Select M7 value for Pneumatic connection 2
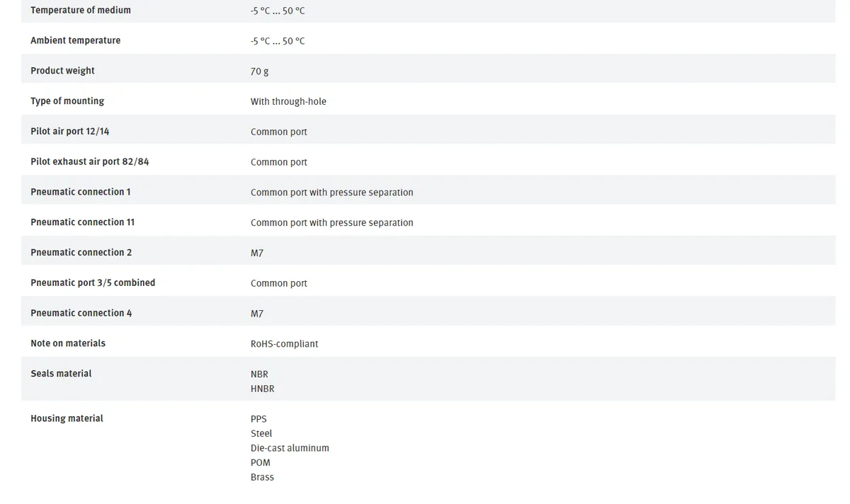Viewport: 850px width, 504px height. [x=257, y=253]
